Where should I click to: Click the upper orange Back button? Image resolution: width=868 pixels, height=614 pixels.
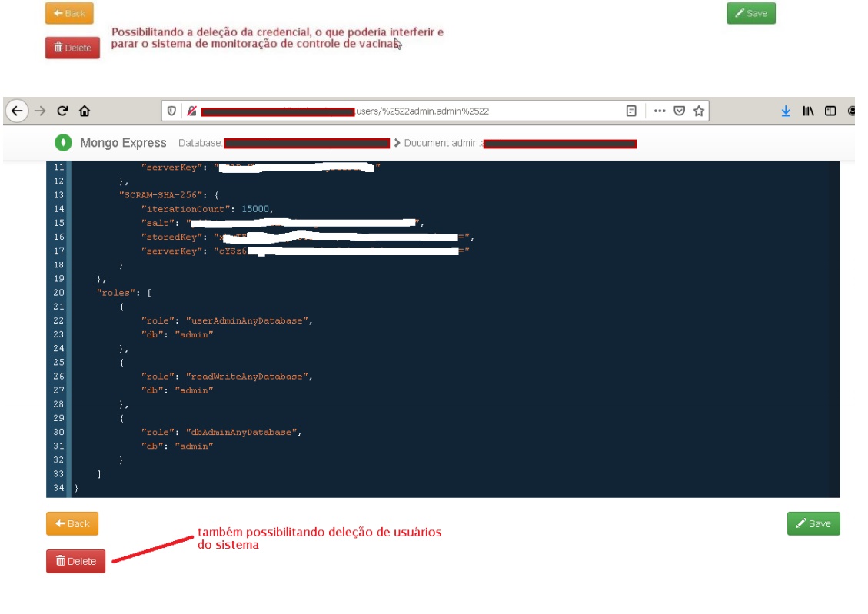(69, 13)
